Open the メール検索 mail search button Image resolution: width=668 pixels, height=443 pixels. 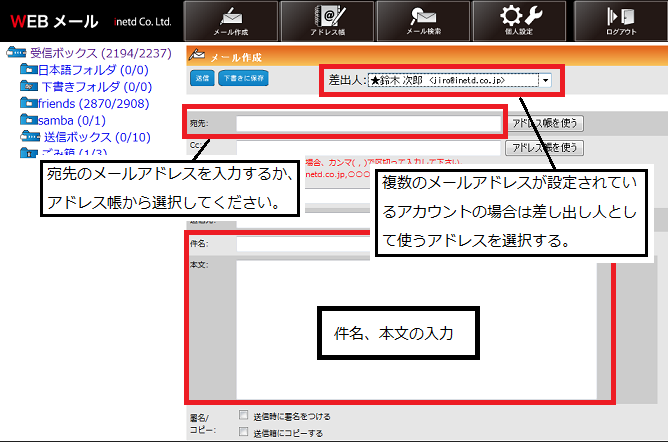click(x=423, y=21)
